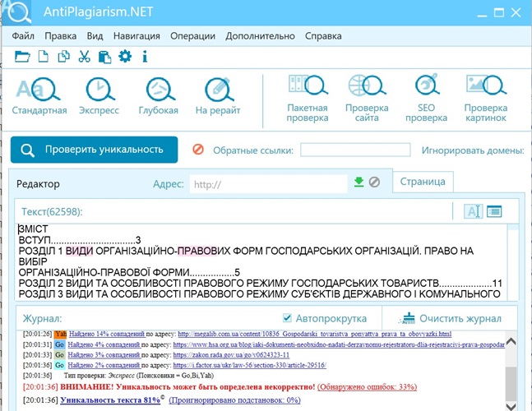The width and height of the screenshot is (532, 411).
Task: Click the red stop icon beside Обратные ссылки
Action: click(198, 150)
